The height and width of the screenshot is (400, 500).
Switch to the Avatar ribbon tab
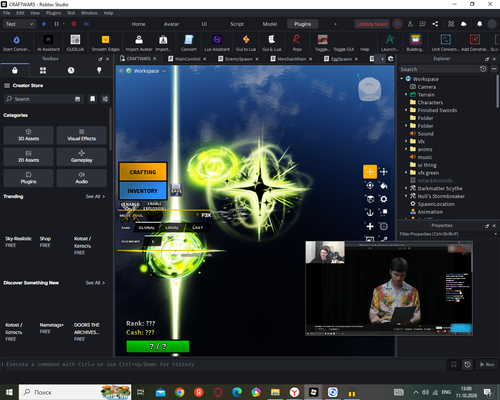click(171, 24)
